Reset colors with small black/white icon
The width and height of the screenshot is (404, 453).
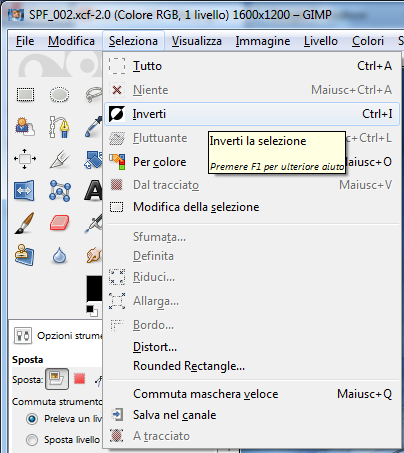pos(92,311)
